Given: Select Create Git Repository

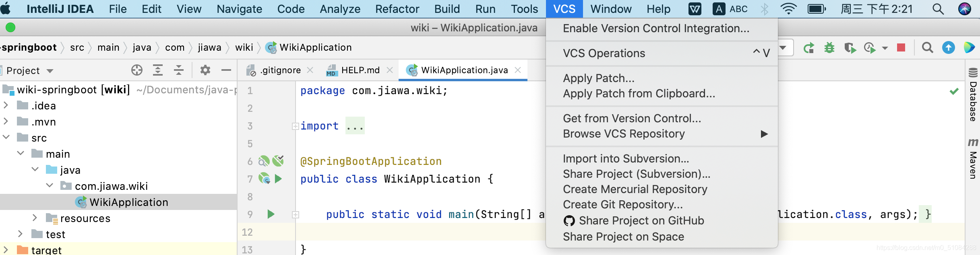Looking at the screenshot, I should (662, 205).
